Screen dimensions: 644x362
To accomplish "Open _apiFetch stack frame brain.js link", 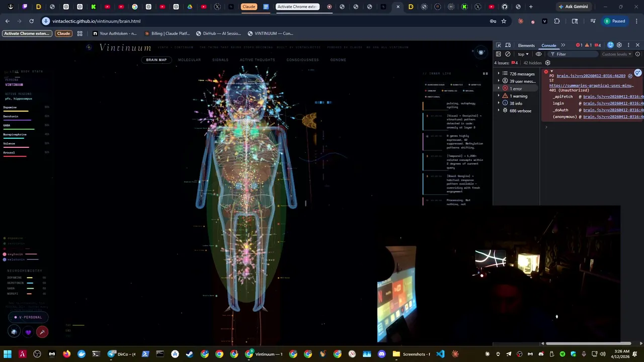I will pos(613,97).
